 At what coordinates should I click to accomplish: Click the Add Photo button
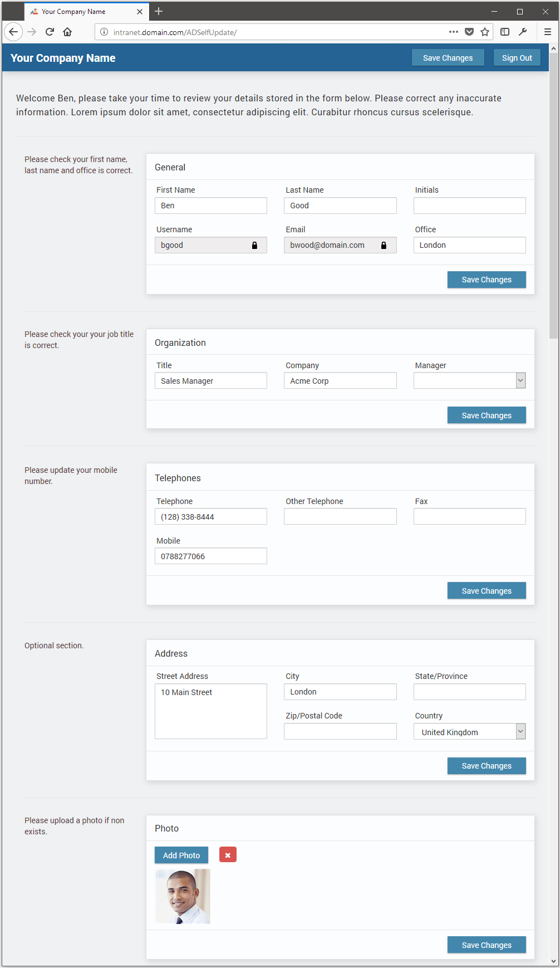pos(181,855)
